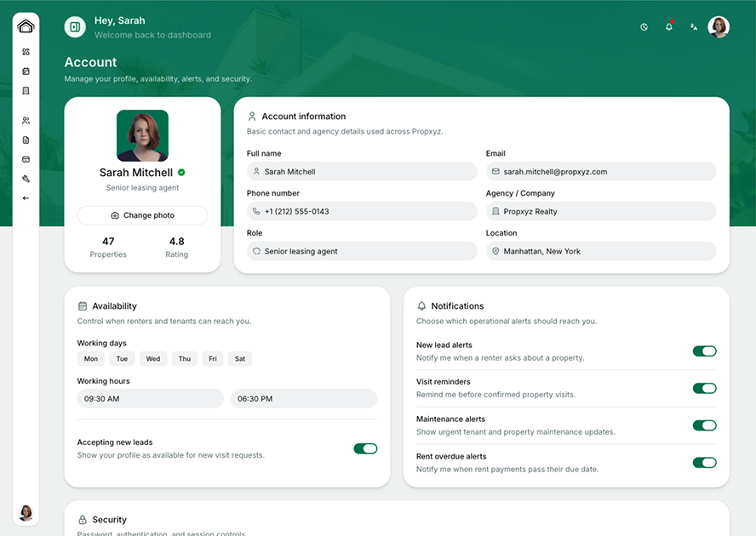Open the maintenance wrench icon in the sidebar
This screenshot has width=756, height=536.
tap(26, 179)
